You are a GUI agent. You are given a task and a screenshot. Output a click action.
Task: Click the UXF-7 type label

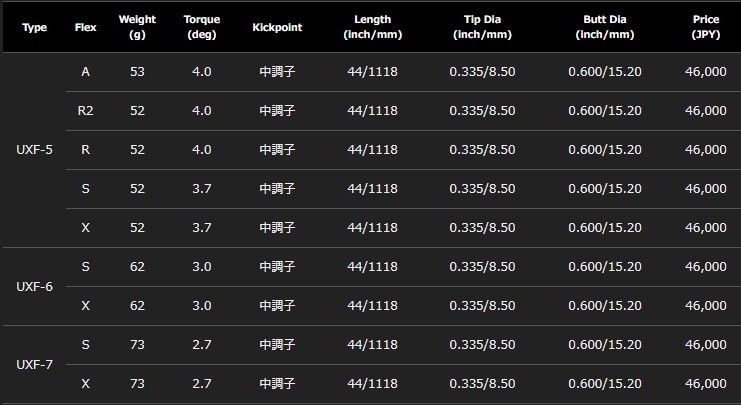coord(34,365)
